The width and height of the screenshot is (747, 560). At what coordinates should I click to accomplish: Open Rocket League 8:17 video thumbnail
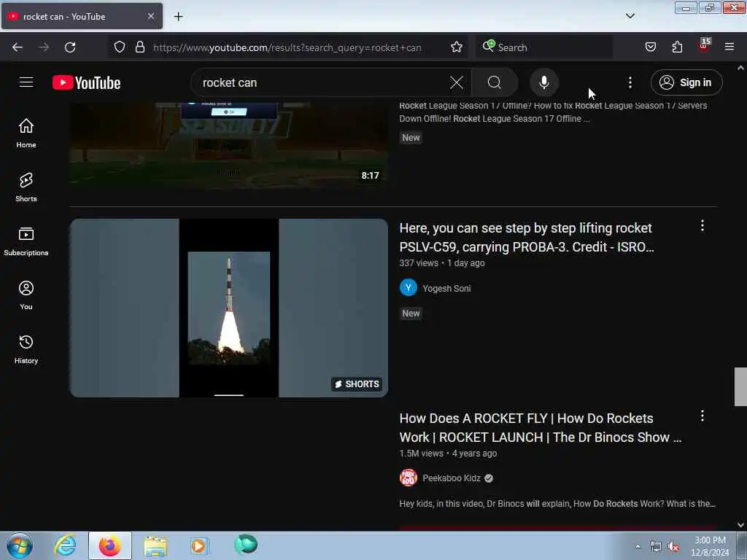[229, 144]
